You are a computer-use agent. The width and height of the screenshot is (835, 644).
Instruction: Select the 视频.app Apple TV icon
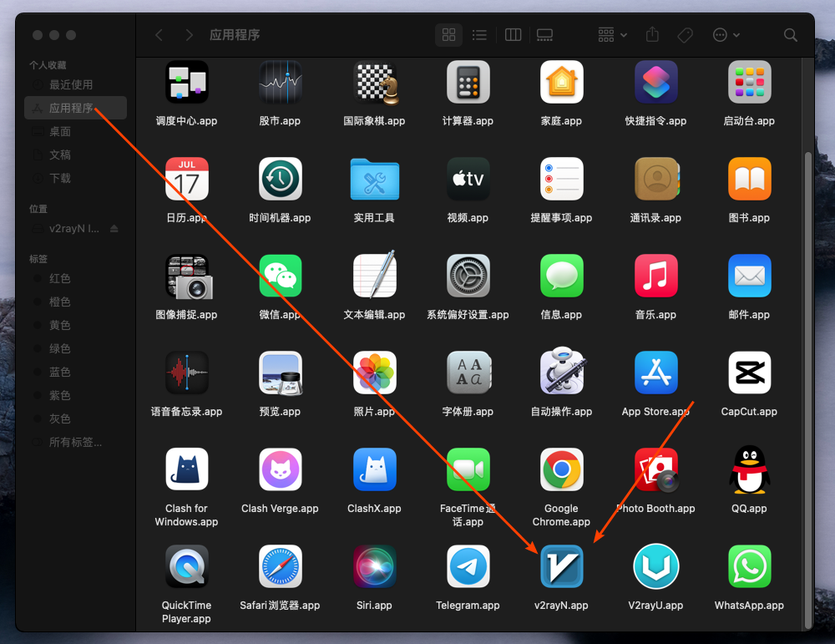click(x=468, y=179)
